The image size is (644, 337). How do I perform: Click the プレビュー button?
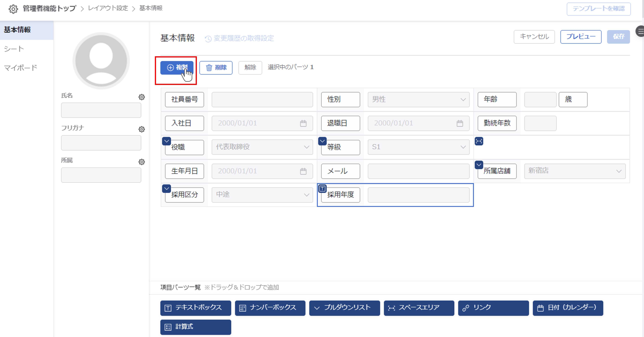[x=580, y=37]
